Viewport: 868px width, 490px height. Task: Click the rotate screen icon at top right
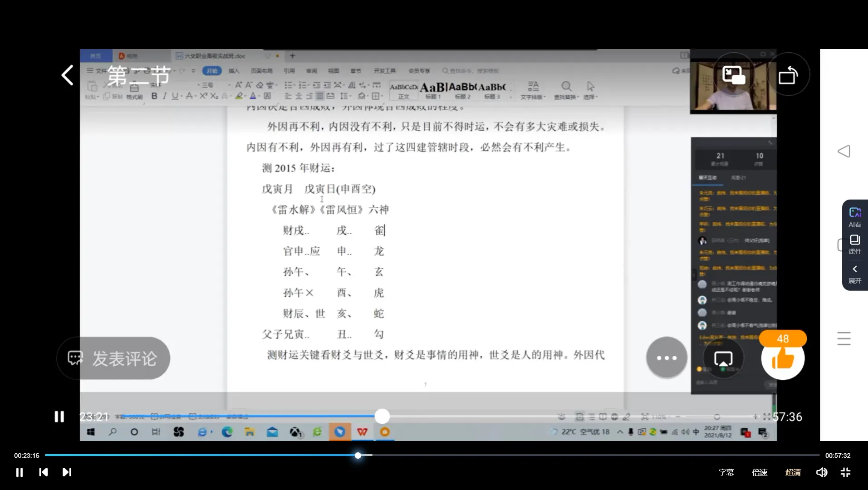788,75
